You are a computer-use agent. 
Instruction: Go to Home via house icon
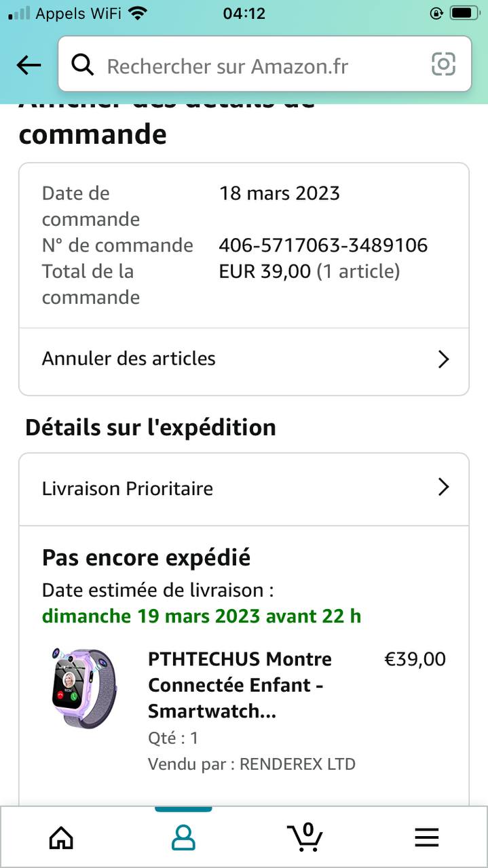(61, 838)
